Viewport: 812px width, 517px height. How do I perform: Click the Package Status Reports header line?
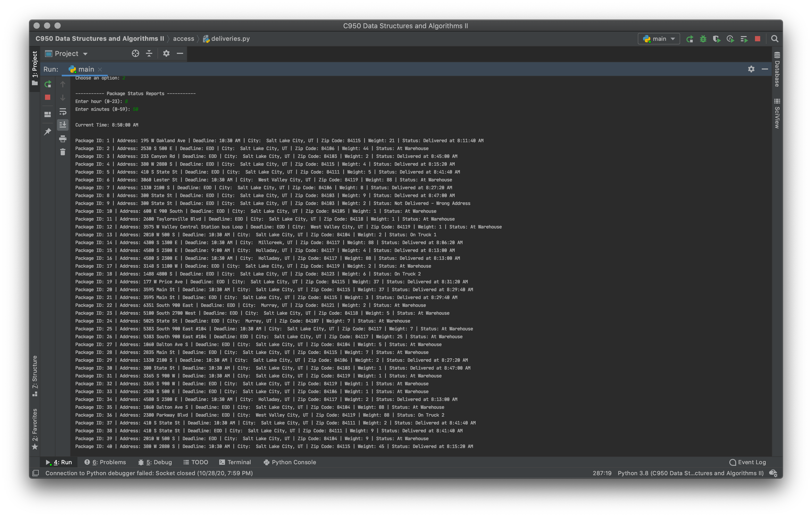(135, 93)
